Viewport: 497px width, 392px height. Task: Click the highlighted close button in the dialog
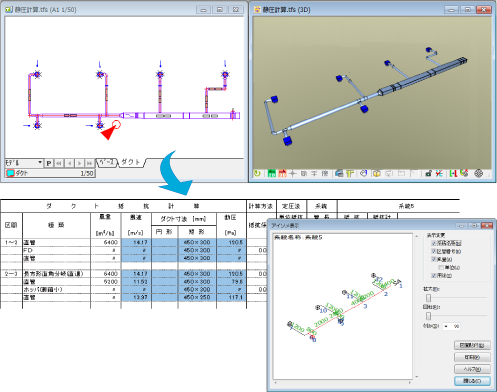[x=472, y=381]
